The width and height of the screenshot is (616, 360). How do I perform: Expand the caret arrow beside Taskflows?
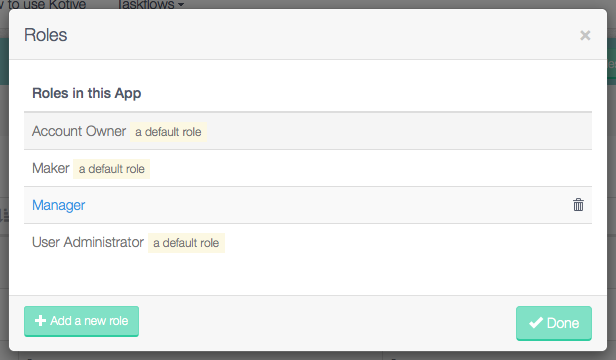(x=181, y=5)
